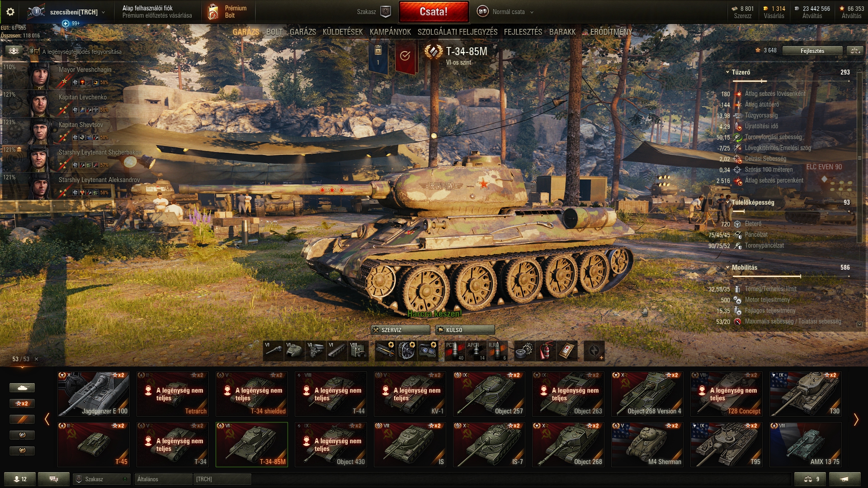Open the repair kit consumable slot
868x488 pixels.
point(524,351)
